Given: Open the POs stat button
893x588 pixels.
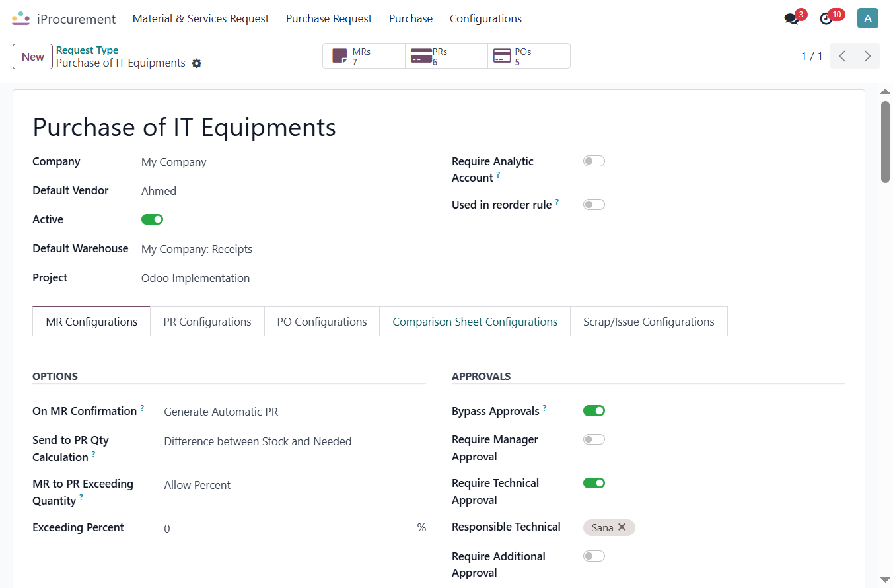Looking at the screenshot, I should 529,56.
